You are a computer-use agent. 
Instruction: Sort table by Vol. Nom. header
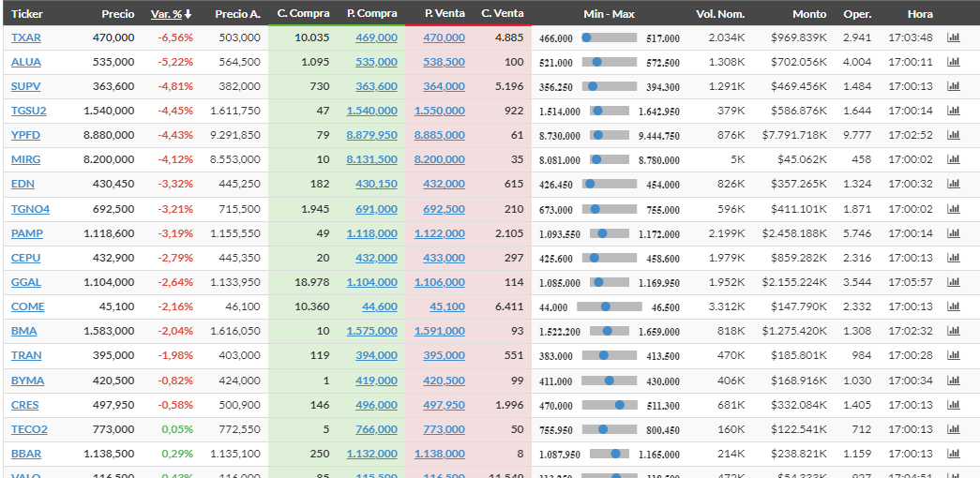720,14
